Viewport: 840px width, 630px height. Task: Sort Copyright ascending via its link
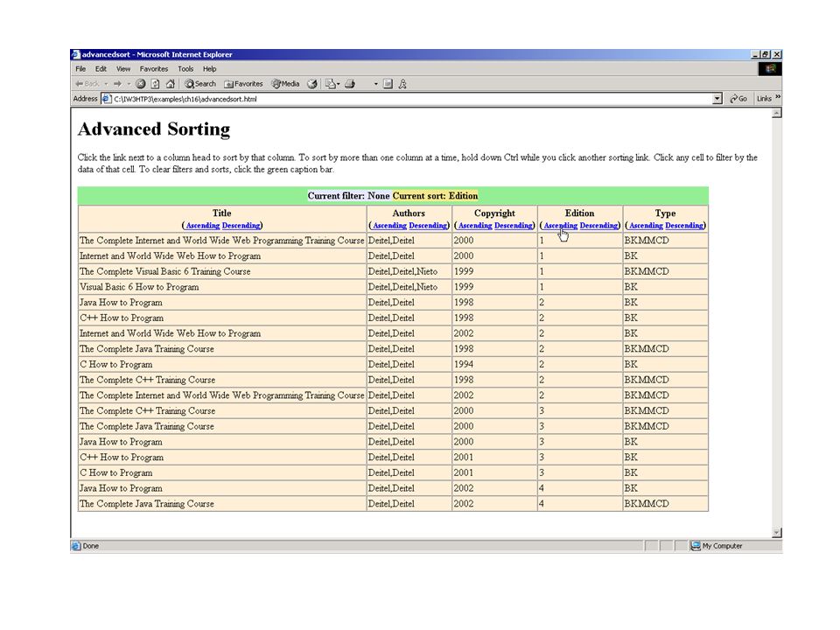(x=475, y=226)
